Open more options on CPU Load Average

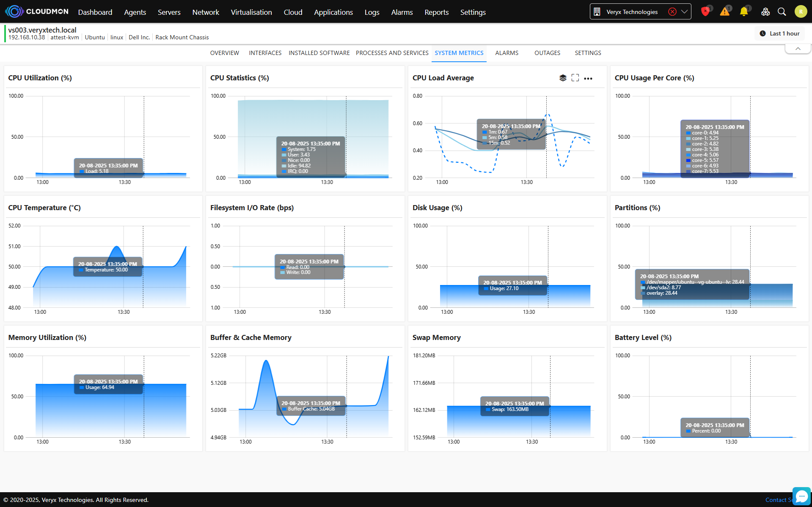click(x=588, y=78)
